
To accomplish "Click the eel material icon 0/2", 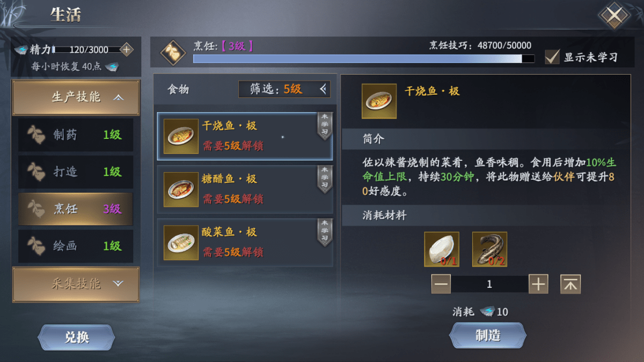I will [x=489, y=249].
